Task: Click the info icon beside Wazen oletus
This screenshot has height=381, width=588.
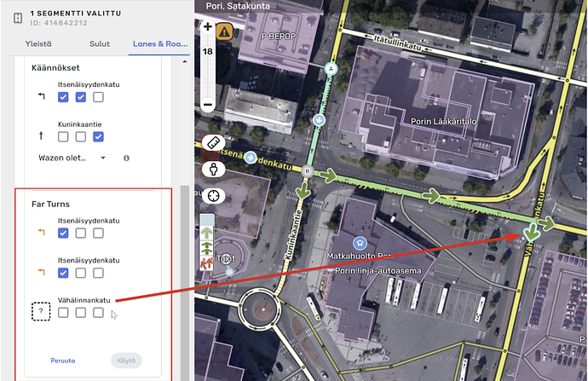Action: (126, 159)
